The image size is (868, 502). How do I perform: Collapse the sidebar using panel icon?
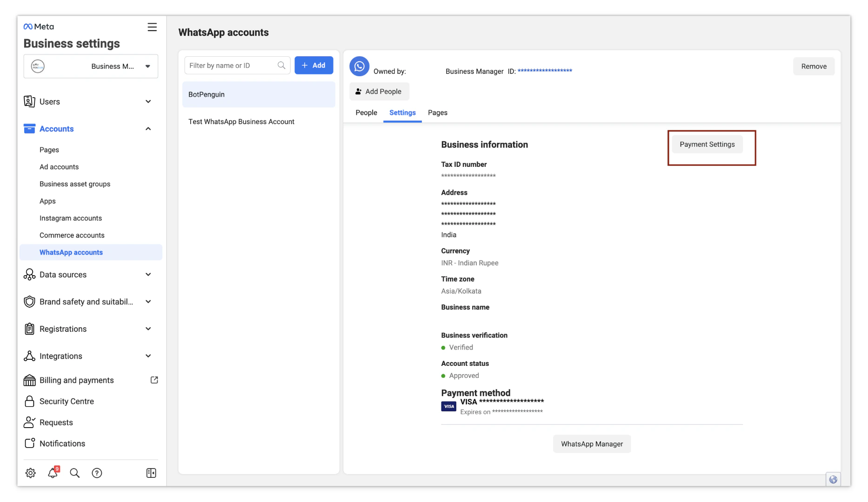(151, 473)
